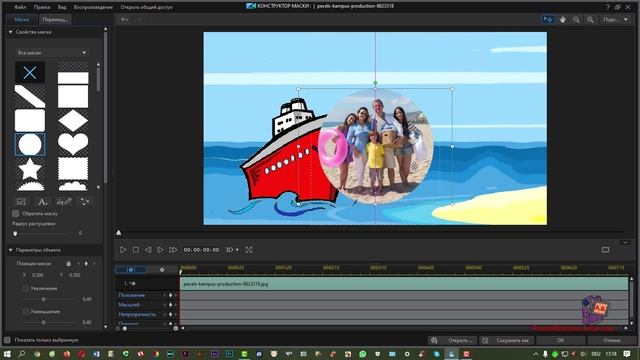The image size is (640, 360).
Task: Select the no-mask X thumbnail
Action: tap(30, 73)
